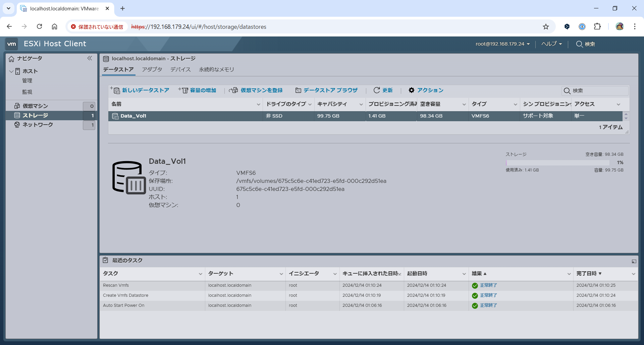Click 正常終了 link for Create Vmfs Datastore
Viewport: 644px width, 345px height.
tap(488, 295)
